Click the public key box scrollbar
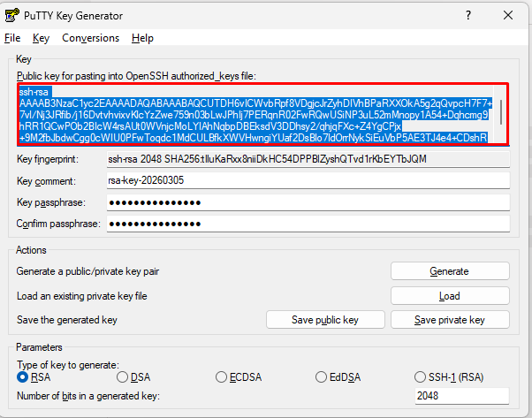Viewport: 532px width, 418px height. 502,114
